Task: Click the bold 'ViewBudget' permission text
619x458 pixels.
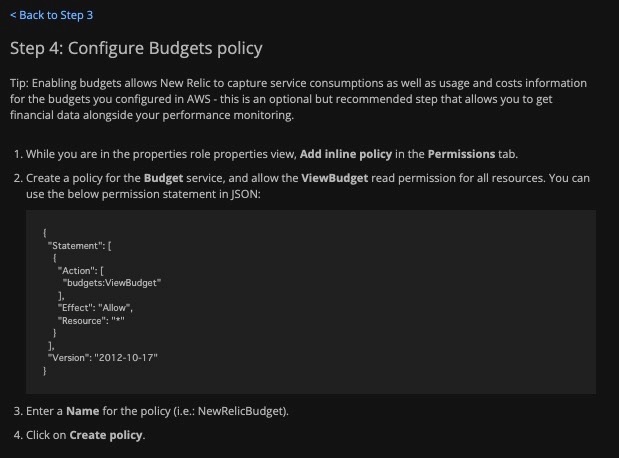Action: 335,178
